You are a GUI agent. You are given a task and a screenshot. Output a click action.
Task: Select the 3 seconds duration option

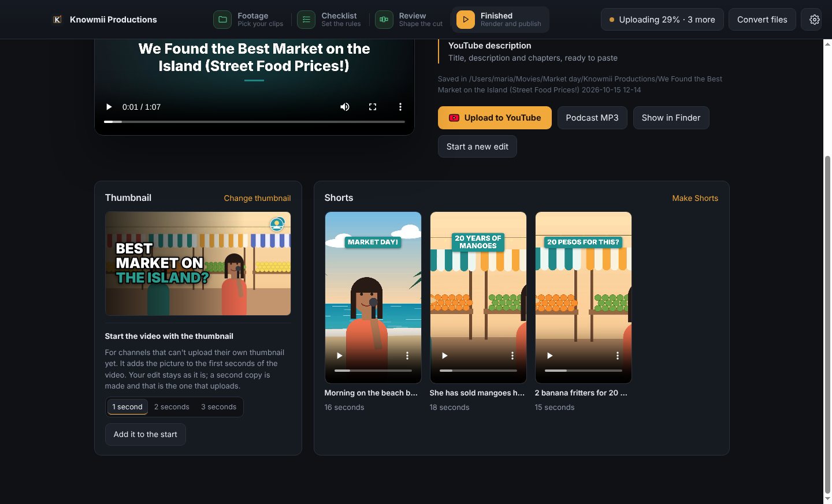point(218,407)
